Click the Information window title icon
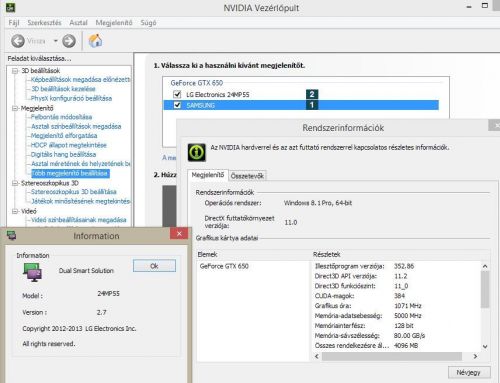 tap(11, 235)
